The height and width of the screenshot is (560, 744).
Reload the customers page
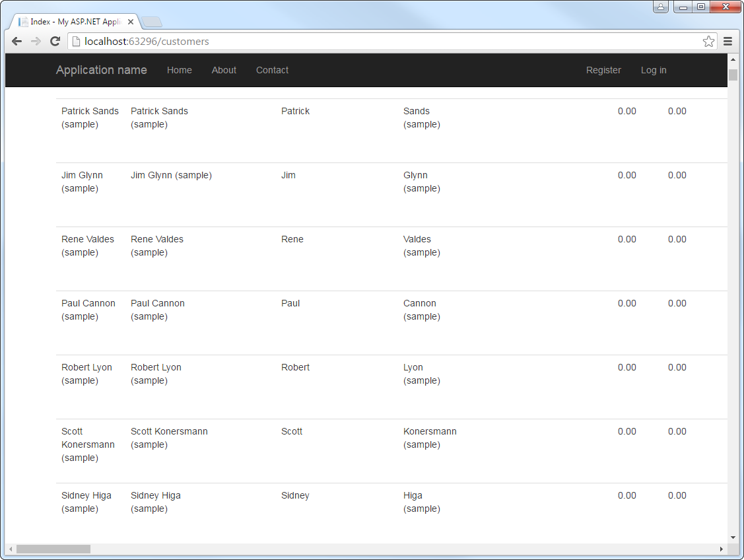click(55, 41)
